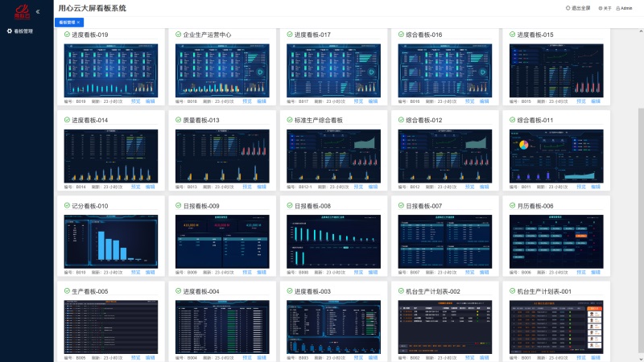
Task: Click the green check icon on 质量看板-013
Action: point(179,120)
